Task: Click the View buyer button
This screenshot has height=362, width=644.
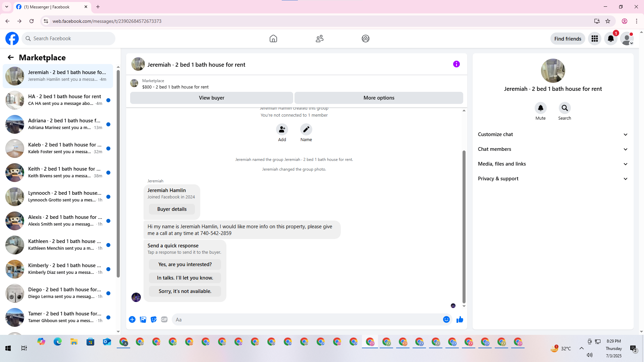Action: pyautogui.click(x=211, y=98)
